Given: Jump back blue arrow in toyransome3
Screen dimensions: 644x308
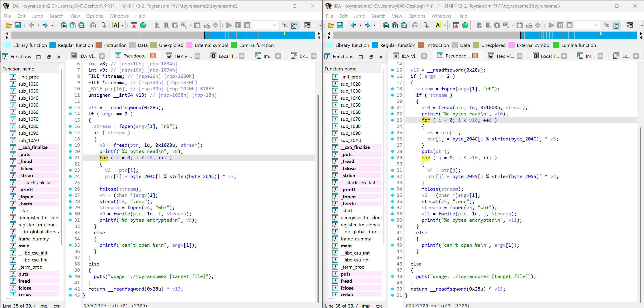Looking at the screenshot, I should coord(354,25).
